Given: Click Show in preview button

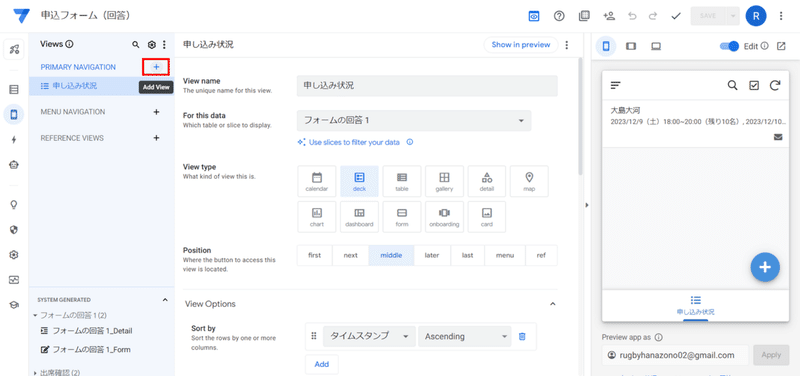Looking at the screenshot, I should pyautogui.click(x=521, y=45).
